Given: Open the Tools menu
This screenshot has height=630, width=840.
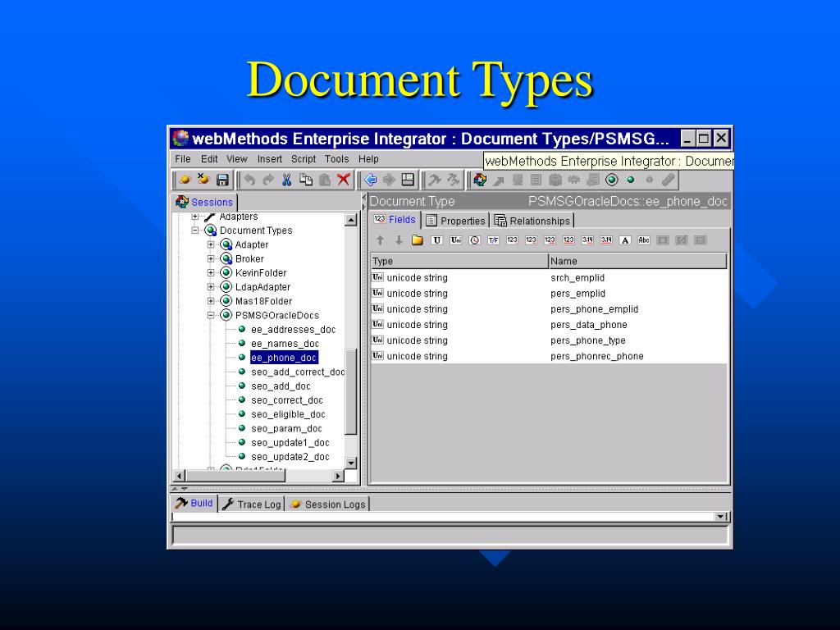Looking at the screenshot, I should point(336,159).
